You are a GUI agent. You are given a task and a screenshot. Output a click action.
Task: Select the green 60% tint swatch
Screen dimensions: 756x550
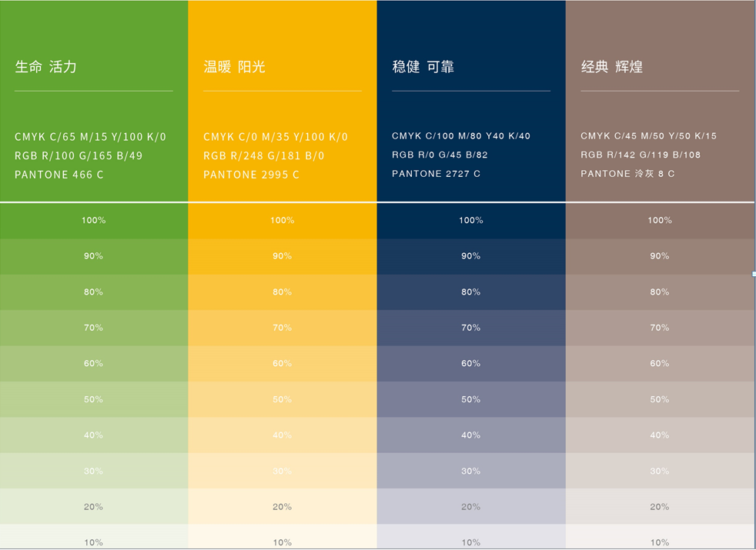pyautogui.click(x=94, y=364)
